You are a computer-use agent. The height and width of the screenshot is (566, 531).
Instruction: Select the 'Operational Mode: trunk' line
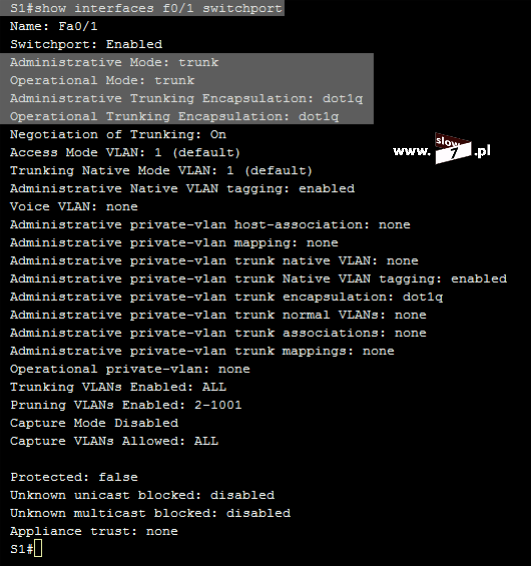103,80
